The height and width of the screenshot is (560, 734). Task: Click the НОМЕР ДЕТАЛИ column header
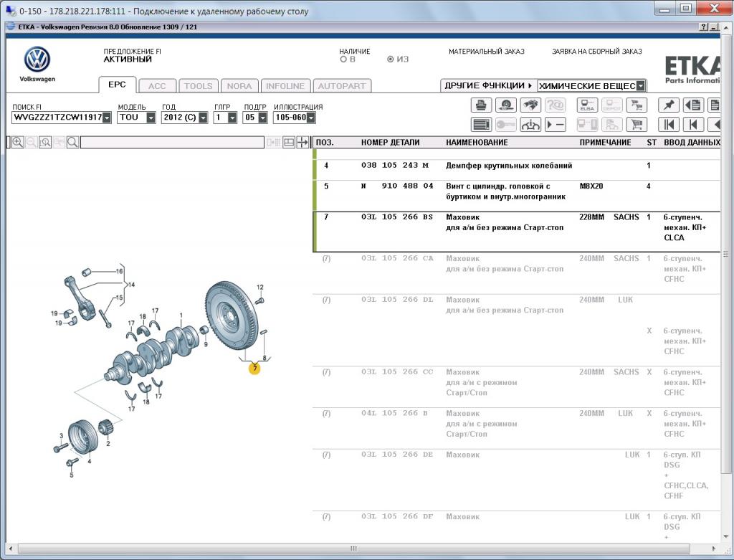point(391,143)
